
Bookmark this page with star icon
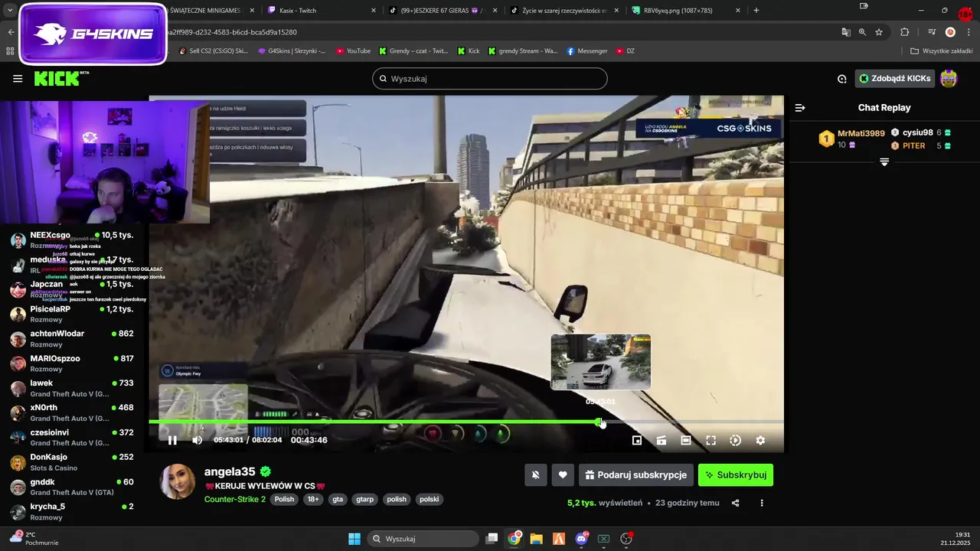[x=879, y=32]
